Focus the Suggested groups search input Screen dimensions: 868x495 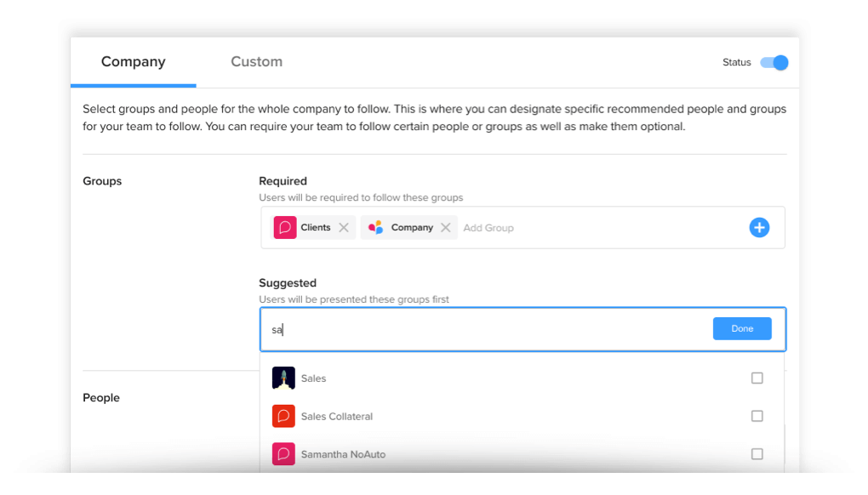click(487, 330)
